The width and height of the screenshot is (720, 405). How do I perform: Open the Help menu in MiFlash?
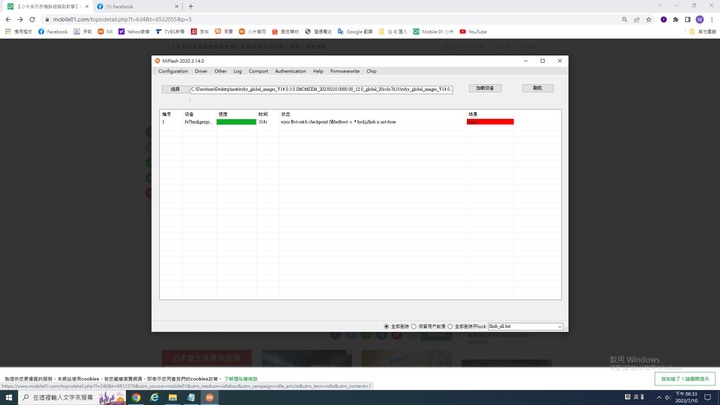coord(318,71)
